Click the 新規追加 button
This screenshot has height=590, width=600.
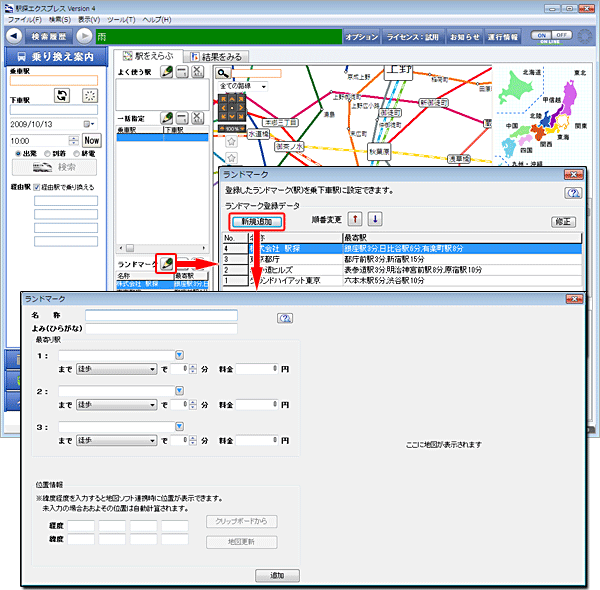click(256, 221)
